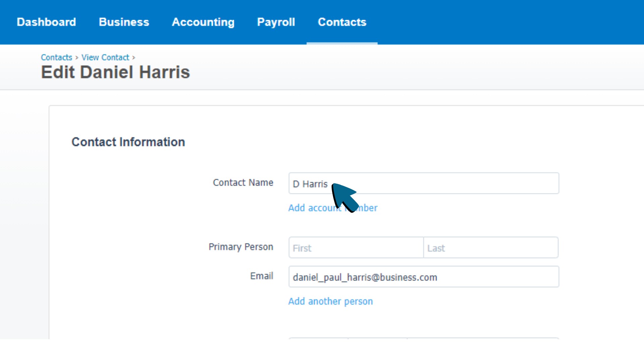
Task: Open the Accounting menu
Action: tap(203, 22)
